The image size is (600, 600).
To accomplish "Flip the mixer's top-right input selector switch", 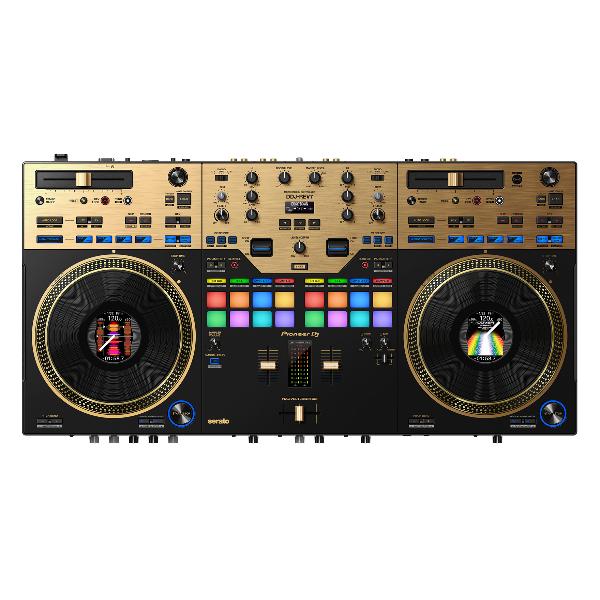I will point(377,178).
